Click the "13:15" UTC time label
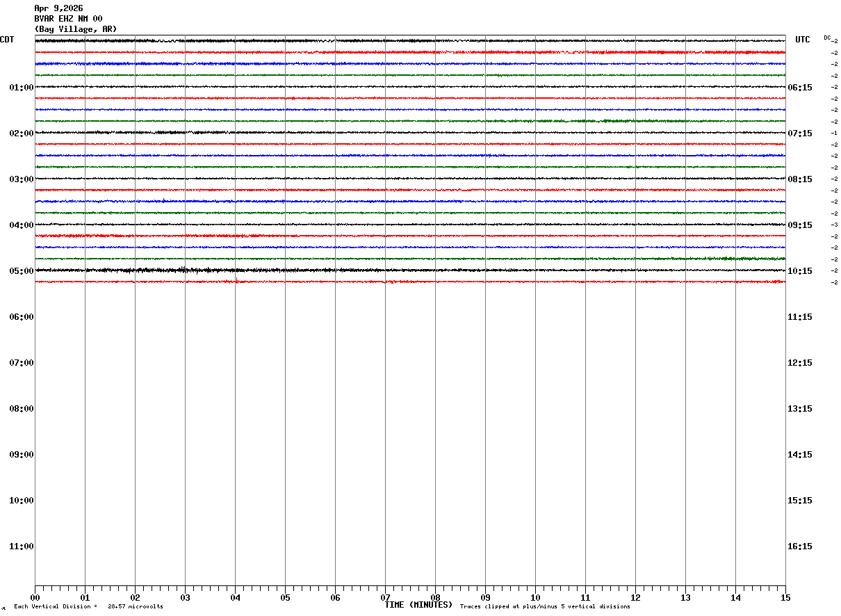Viewport: 841px width, 616px height. click(800, 409)
